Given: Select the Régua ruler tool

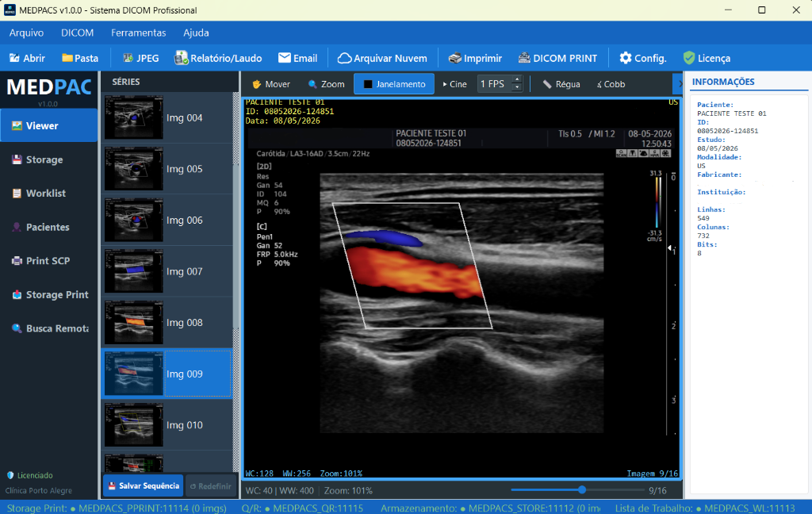Looking at the screenshot, I should pyautogui.click(x=561, y=84).
